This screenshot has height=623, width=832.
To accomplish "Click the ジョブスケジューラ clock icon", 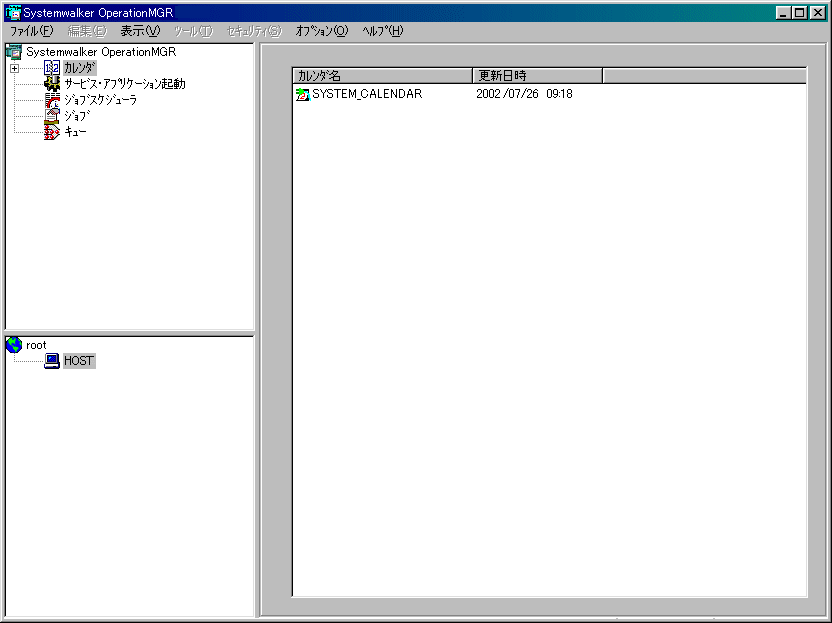I will (x=52, y=100).
